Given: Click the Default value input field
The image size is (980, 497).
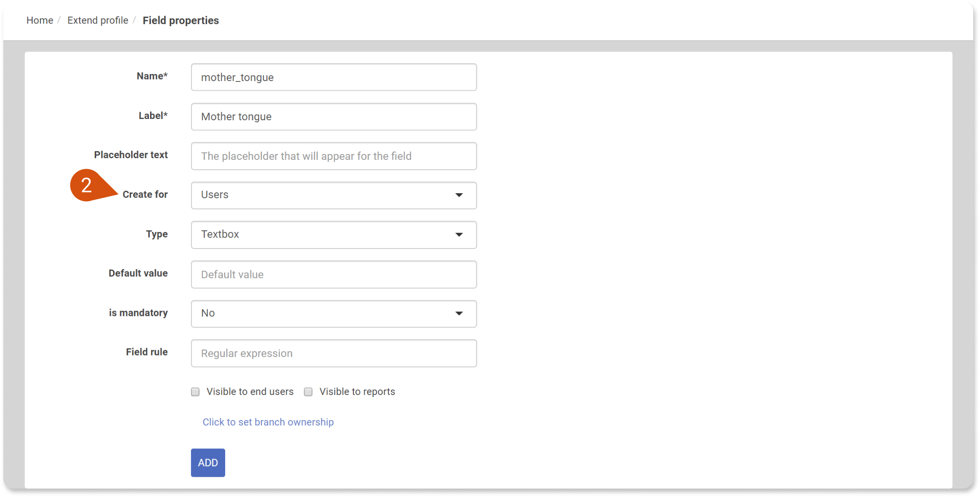Looking at the screenshot, I should pos(334,274).
